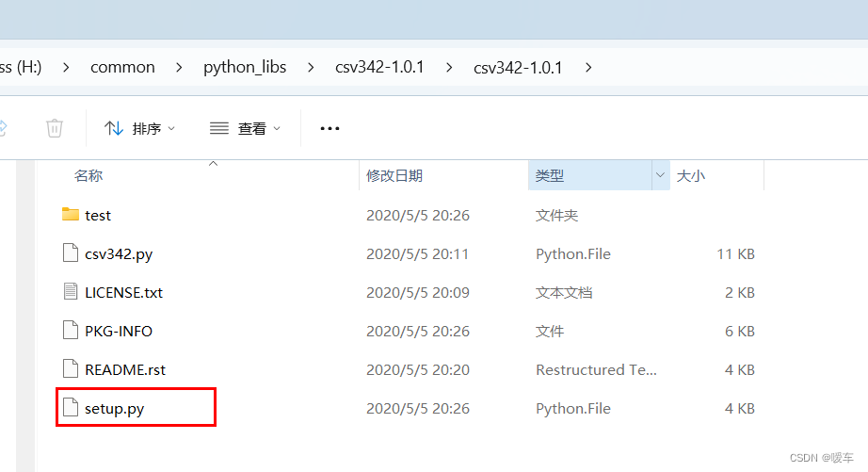
Task: Click the delete trash can icon
Action: (x=55, y=128)
